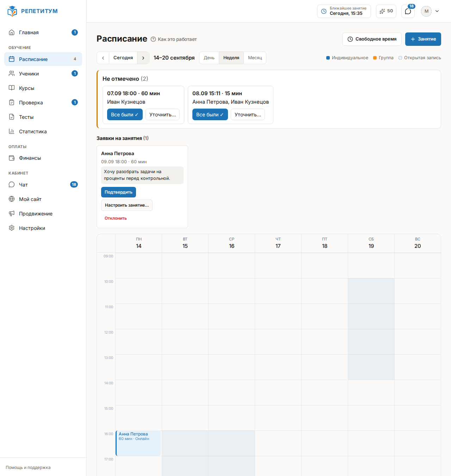Click Уточнить for 07.09 Иван Кузнецов lesson
451x476 pixels.
[x=163, y=115]
